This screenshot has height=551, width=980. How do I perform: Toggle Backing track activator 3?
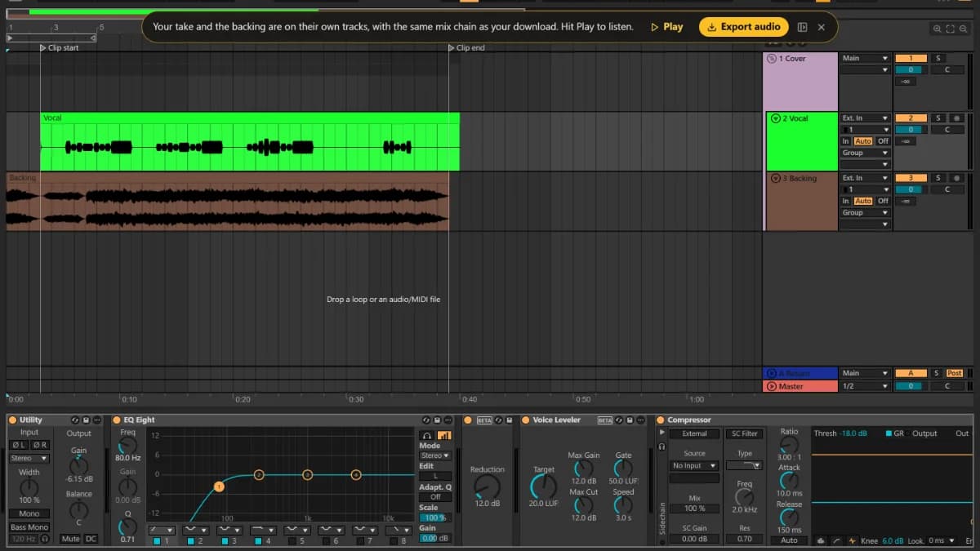911,177
